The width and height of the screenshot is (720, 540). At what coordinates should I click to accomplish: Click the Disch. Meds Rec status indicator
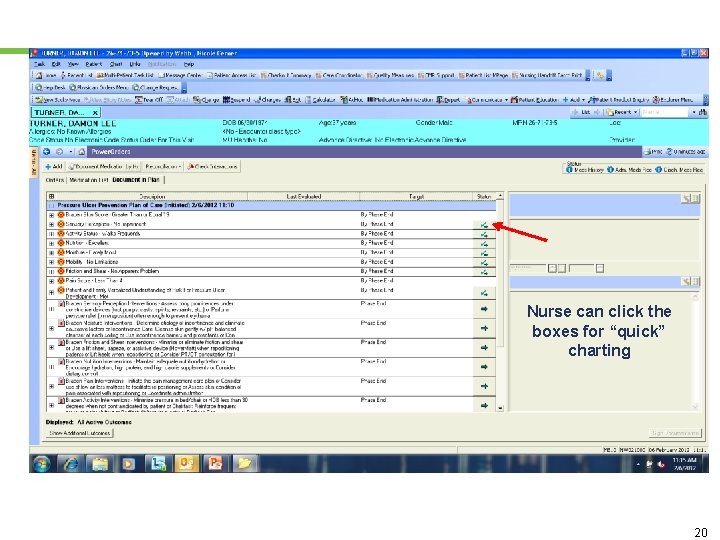tap(679, 170)
